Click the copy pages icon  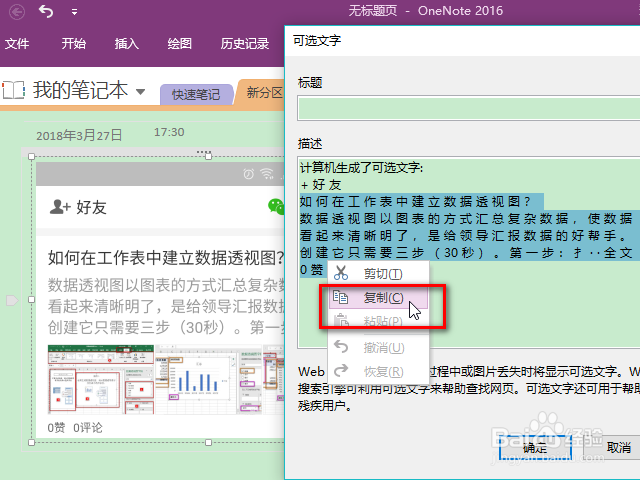pyautogui.click(x=340, y=297)
